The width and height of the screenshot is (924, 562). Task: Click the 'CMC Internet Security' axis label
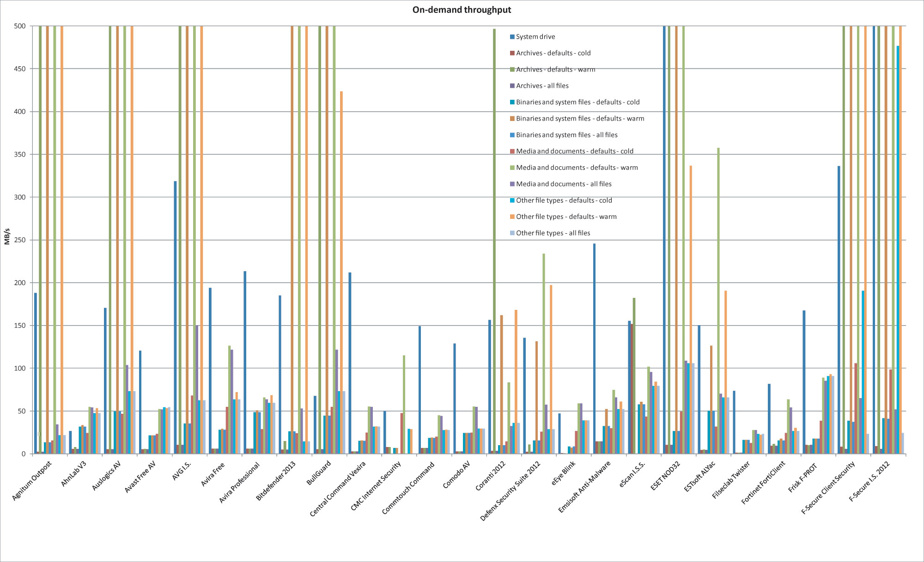click(x=376, y=485)
